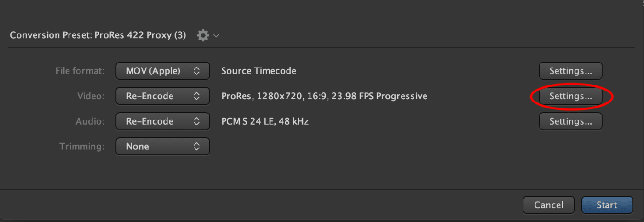Click the Conversion Preset ProRes 422 Proxy title
The width and height of the screenshot is (644, 222).
tap(98, 35)
